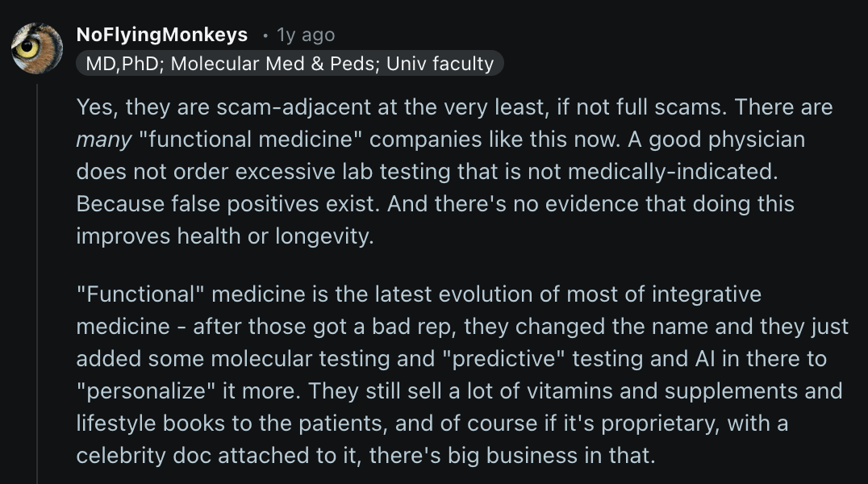This screenshot has height=484, width=868.
Task: Click the "1y ago" comment timestamp
Action: 306,35
